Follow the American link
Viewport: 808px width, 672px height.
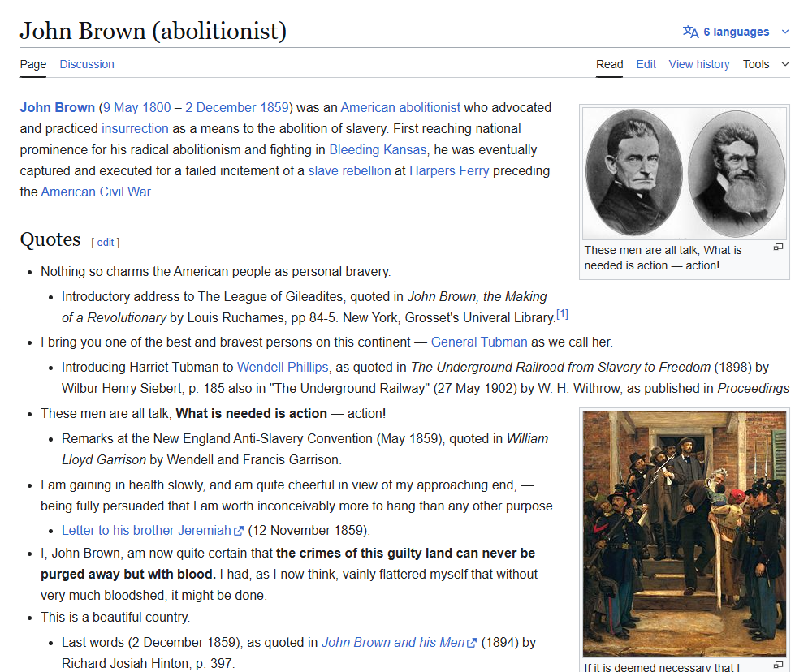point(368,108)
